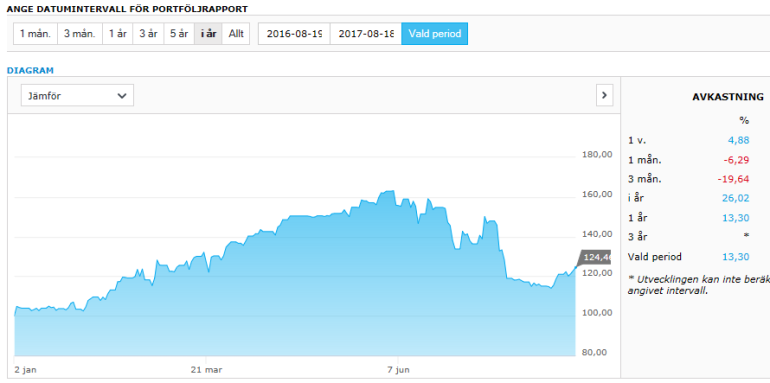Open the DIAGRAM section heading

[x=30, y=70]
